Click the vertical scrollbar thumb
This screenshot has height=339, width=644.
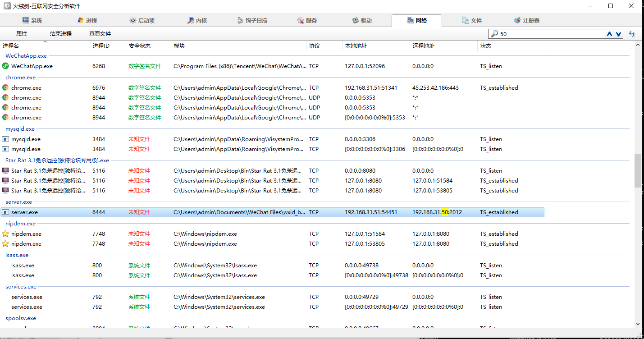(637, 171)
